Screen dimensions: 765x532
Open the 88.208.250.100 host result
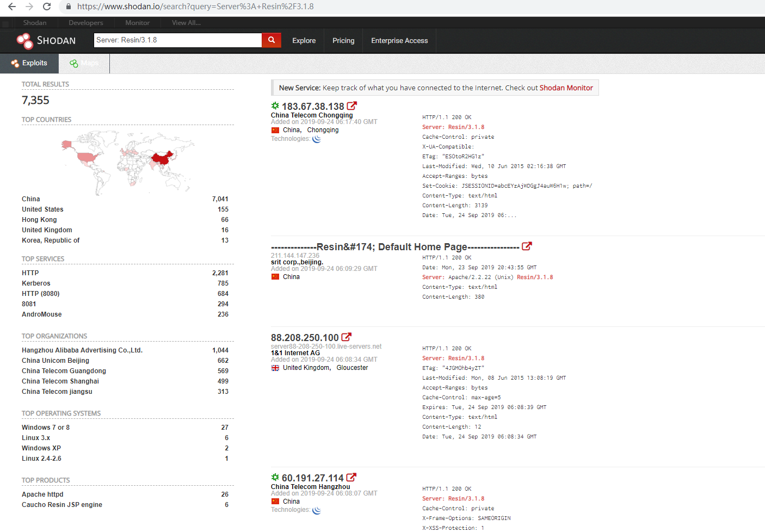[305, 338]
